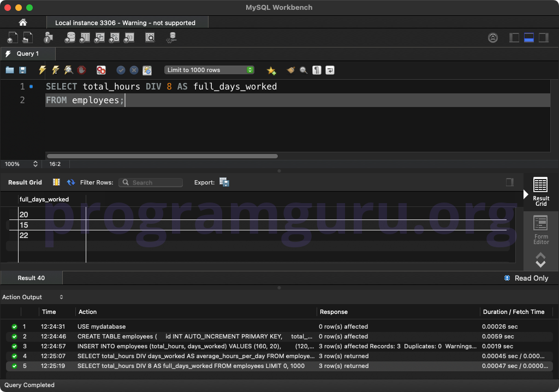Click the Beautify query broom icon

tap(291, 70)
